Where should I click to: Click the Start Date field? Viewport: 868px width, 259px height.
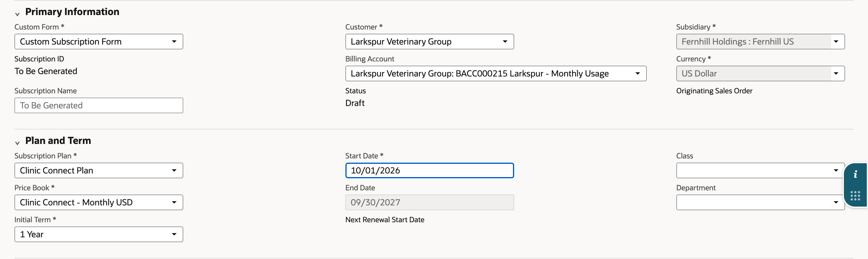(x=429, y=170)
